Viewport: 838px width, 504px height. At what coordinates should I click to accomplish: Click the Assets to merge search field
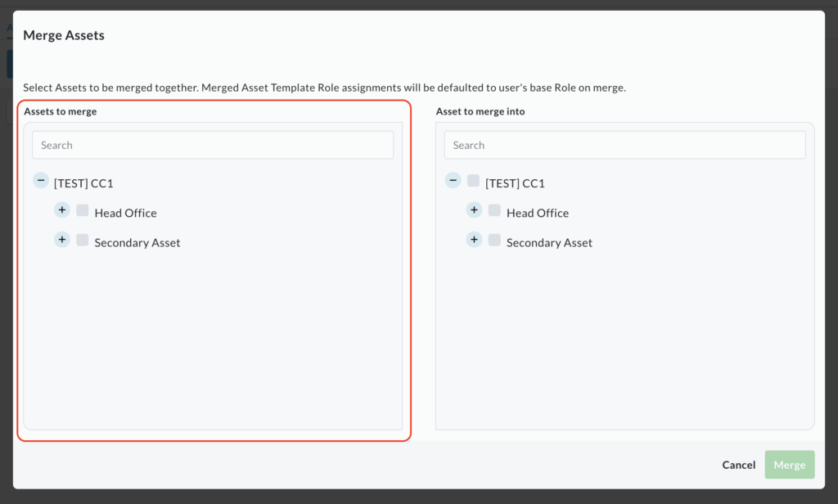[x=213, y=146]
